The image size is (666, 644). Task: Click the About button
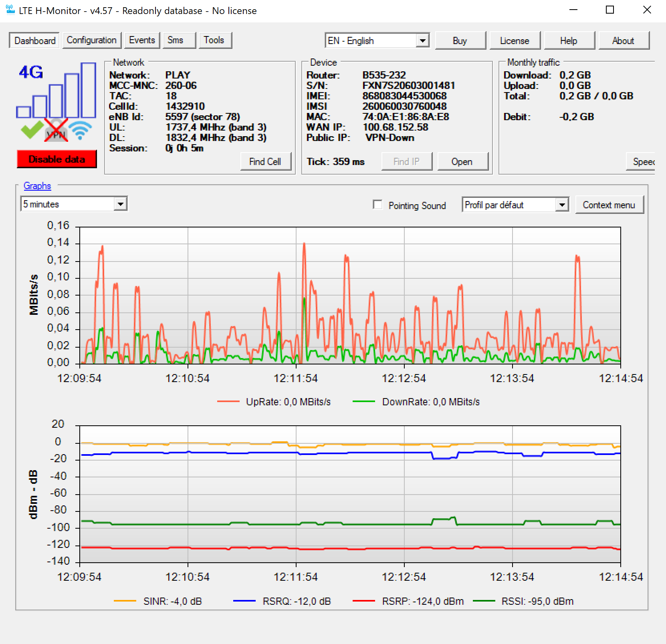624,40
